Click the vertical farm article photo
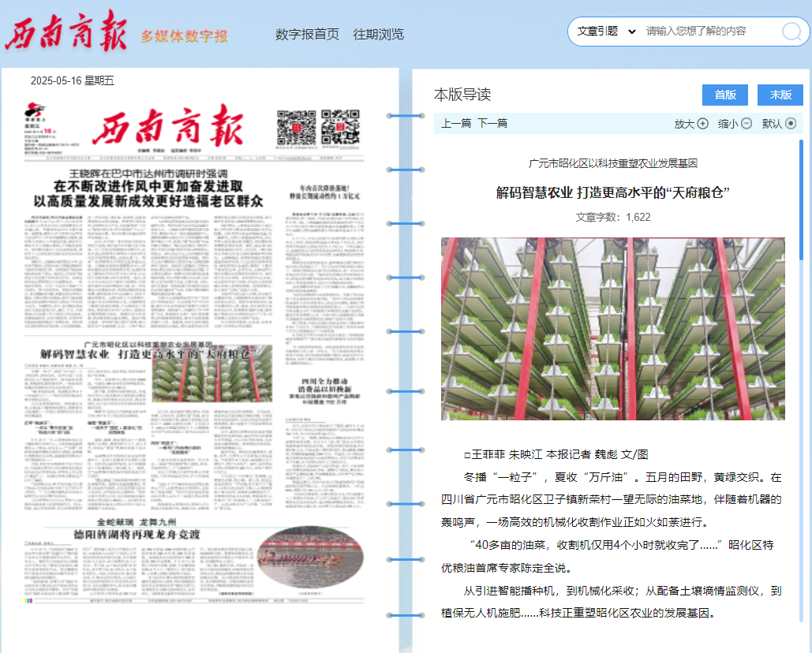 612,328
